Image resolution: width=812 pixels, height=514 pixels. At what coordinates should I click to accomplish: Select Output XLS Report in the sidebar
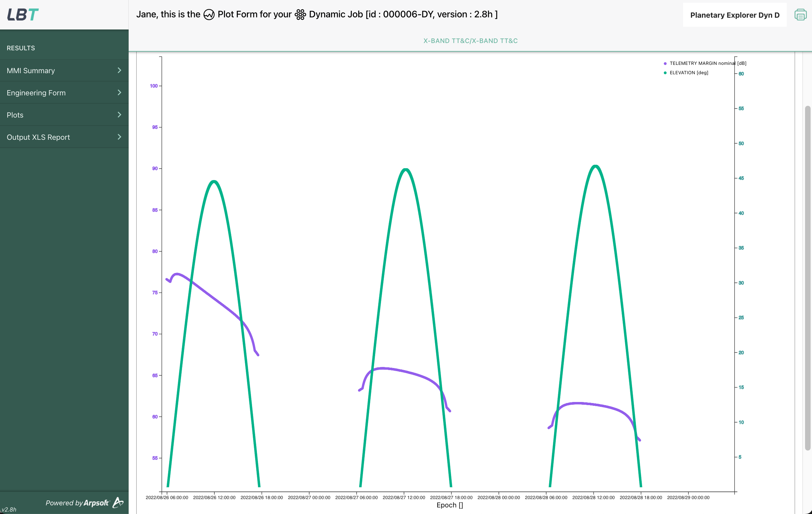coord(38,137)
